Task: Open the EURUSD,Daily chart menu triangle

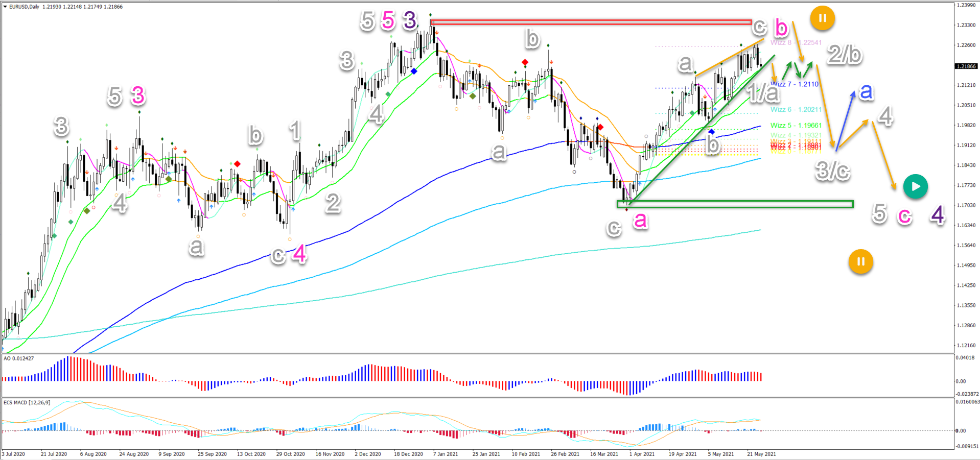Action: pyautogui.click(x=5, y=7)
